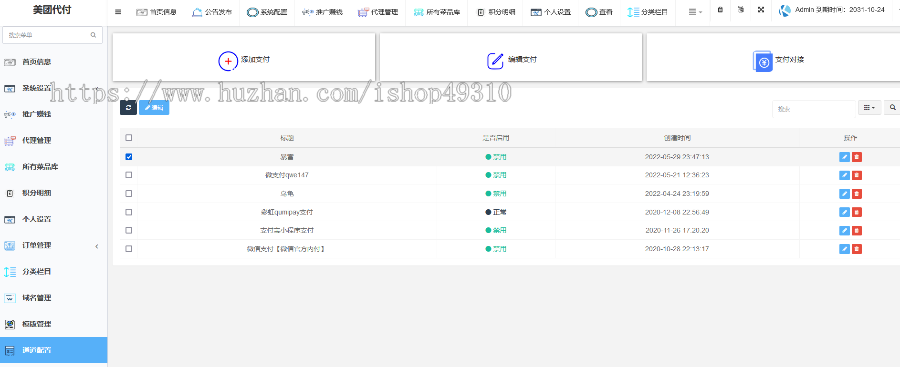Click blue edit icon for 2022-05-28 row
This screenshot has height=367, width=900.
tap(844, 157)
